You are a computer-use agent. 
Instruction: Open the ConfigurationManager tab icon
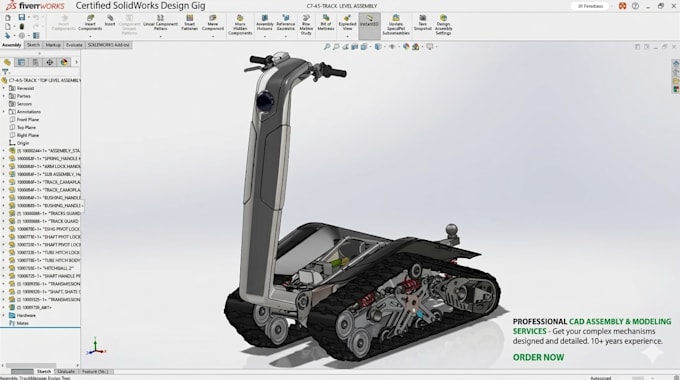coord(36,62)
